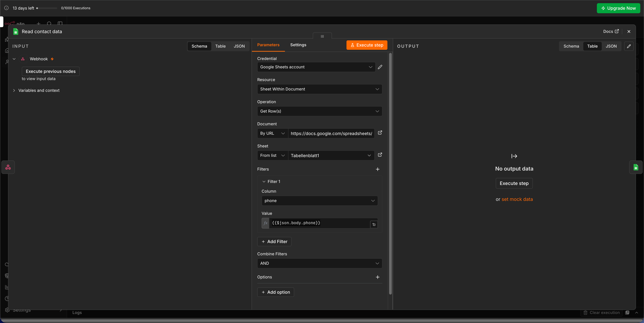
Task: Open the Column phone dropdown
Action: (x=319, y=201)
